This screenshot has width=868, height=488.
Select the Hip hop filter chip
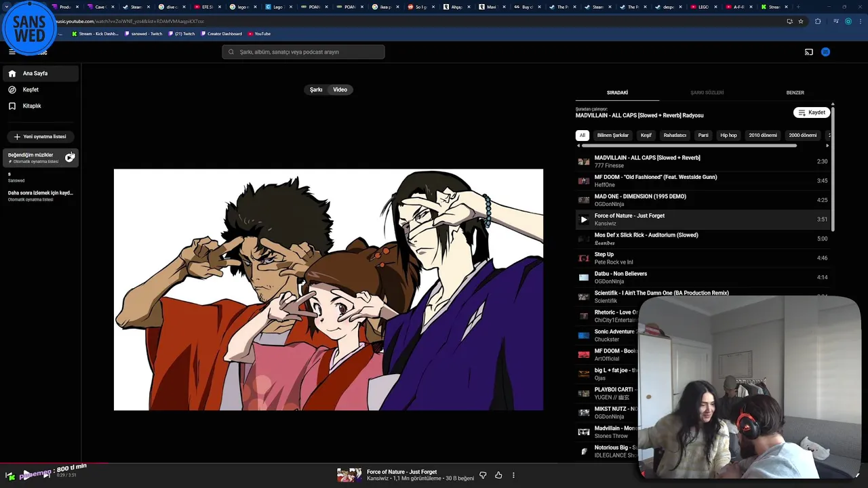[x=728, y=135]
